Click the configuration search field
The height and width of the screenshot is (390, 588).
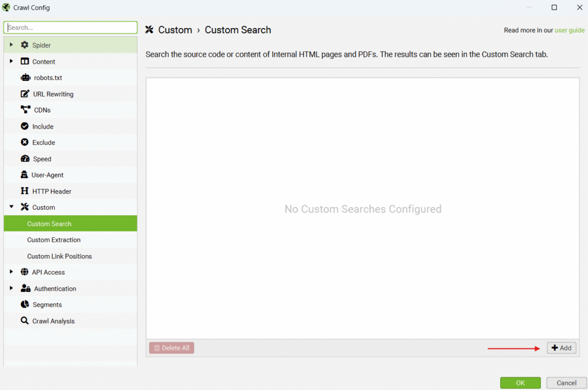pyautogui.click(x=71, y=28)
